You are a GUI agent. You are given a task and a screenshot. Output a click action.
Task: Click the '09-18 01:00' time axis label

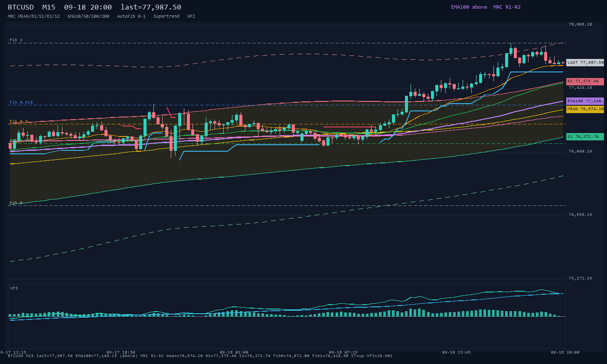[234, 352]
